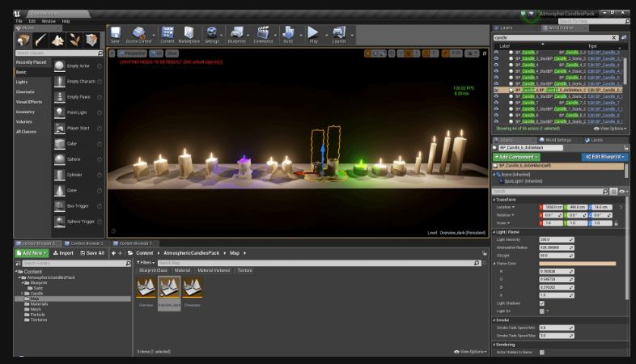
Task: Select translate gizmo mode in viewport
Action: (x=367, y=53)
